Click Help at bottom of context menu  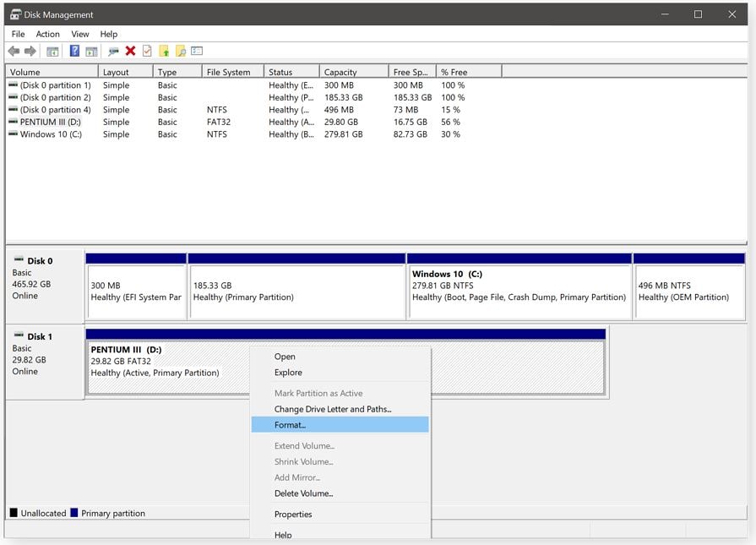[340, 534]
